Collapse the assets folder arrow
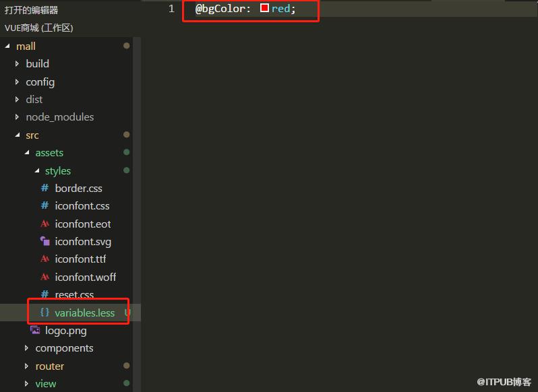The width and height of the screenshot is (538, 392). pos(27,152)
